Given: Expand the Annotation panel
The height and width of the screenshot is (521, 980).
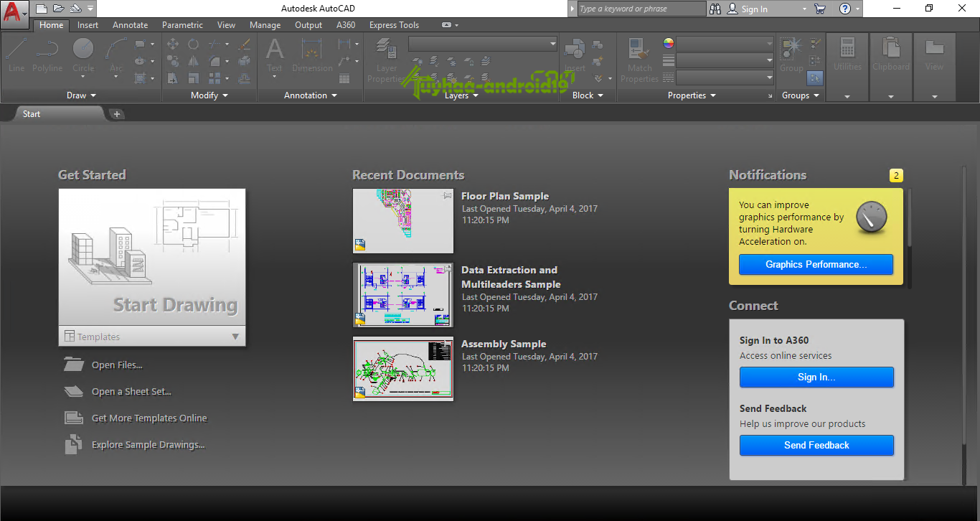Looking at the screenshot, I should tap(311, 95).
